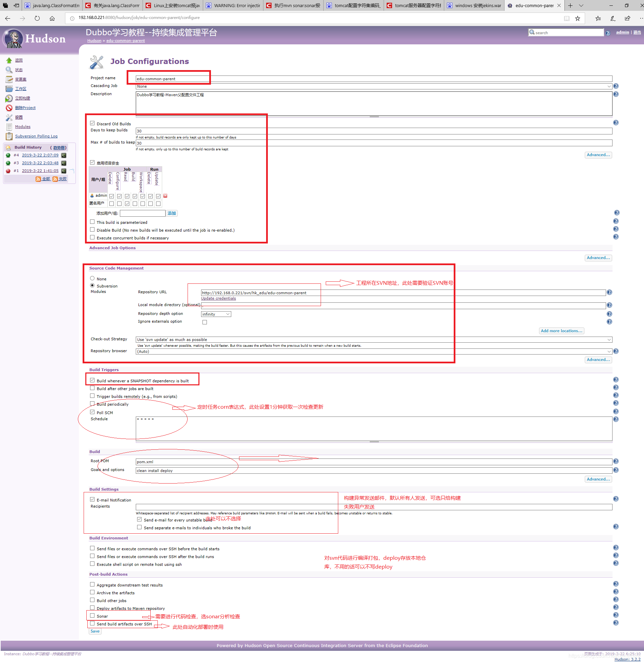Screen dimensions: 644x662
Task: Click the red delete Project icon
Action: click(9, 108)
